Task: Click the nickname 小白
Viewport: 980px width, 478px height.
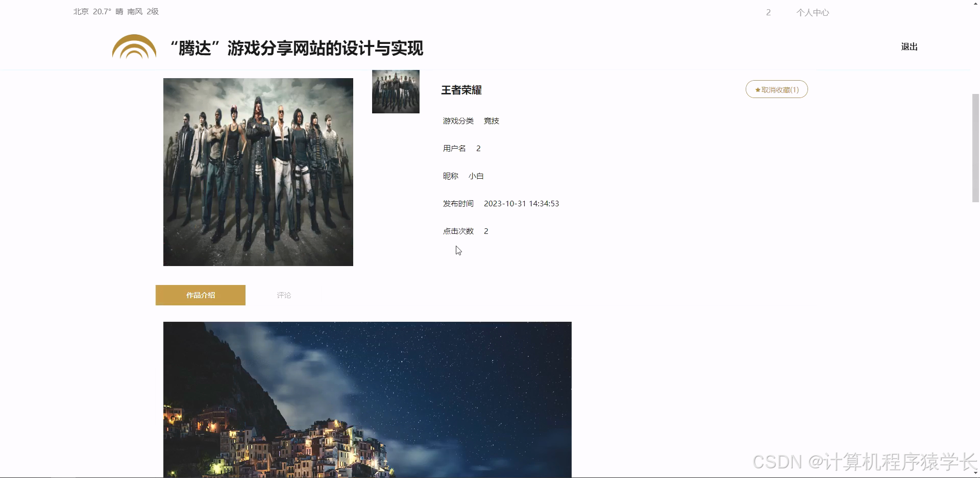Action: [x=476, y=176]
